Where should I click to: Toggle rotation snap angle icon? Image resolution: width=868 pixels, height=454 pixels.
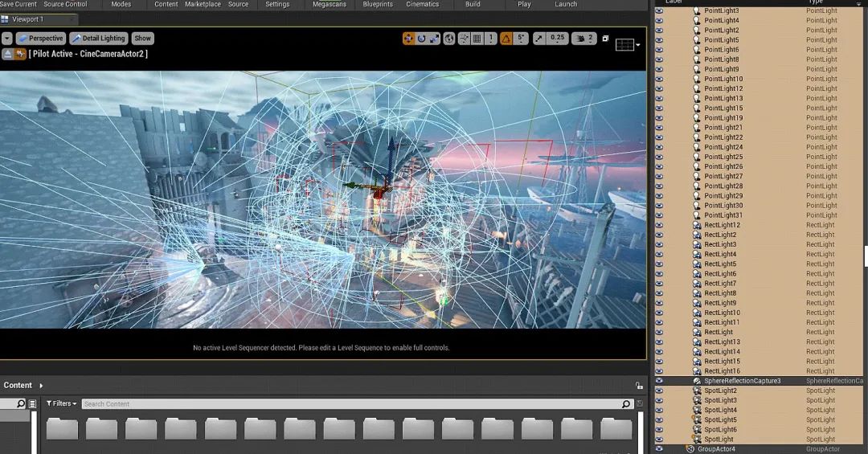506,39
